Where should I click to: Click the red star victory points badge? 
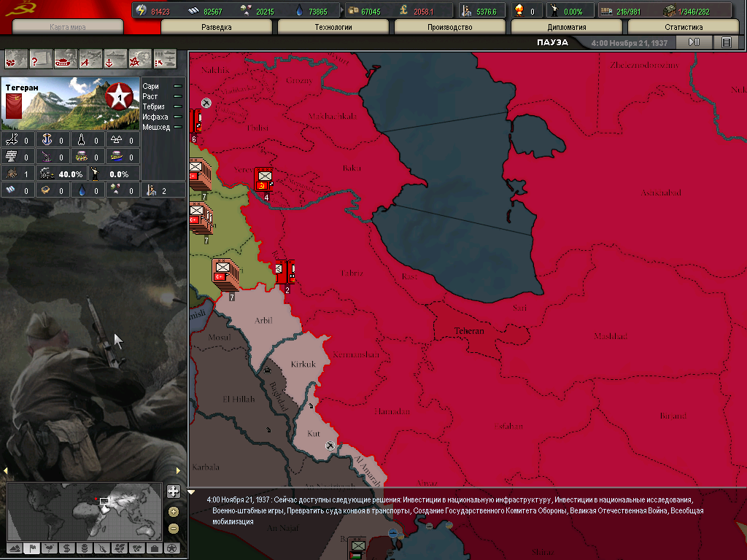(x=119, y=97)
